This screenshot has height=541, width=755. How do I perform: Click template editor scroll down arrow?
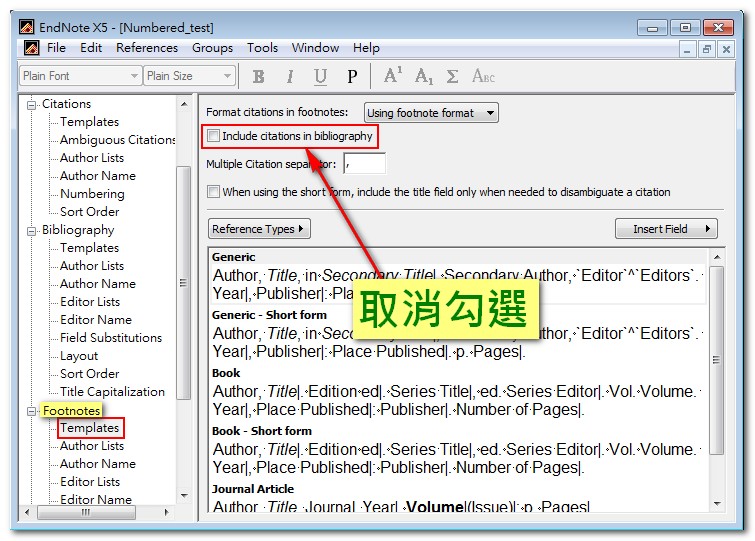pyautogui.click(x=716, y=503)
